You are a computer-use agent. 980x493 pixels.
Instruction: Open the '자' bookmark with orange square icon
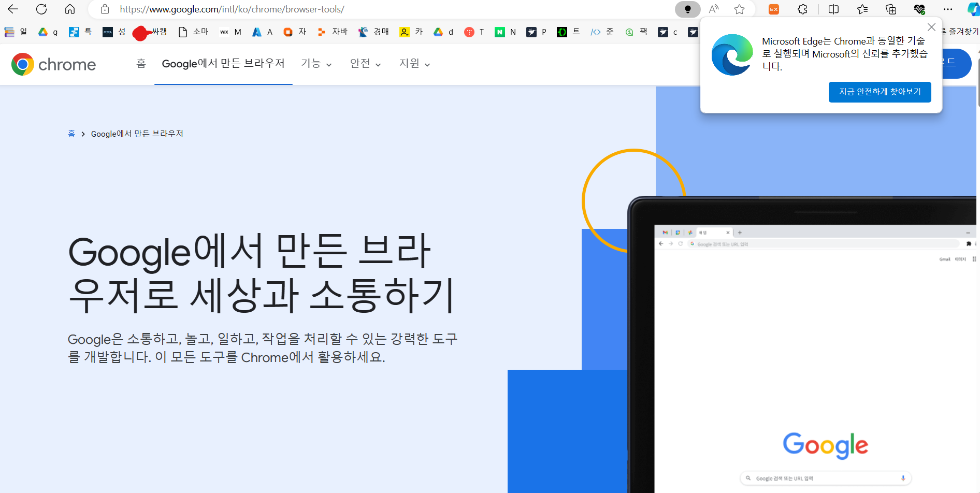click(295, 32)
